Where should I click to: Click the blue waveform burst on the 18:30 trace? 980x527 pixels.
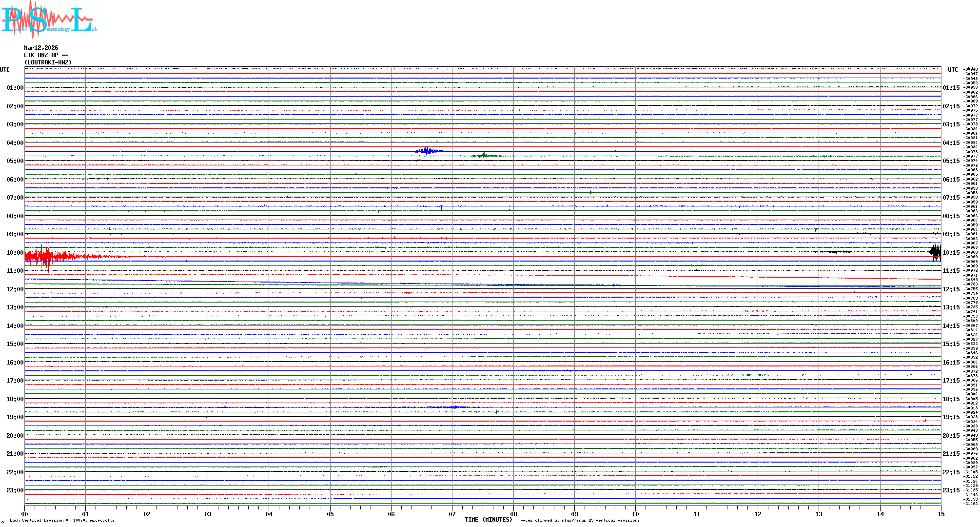tap(453, 407)
